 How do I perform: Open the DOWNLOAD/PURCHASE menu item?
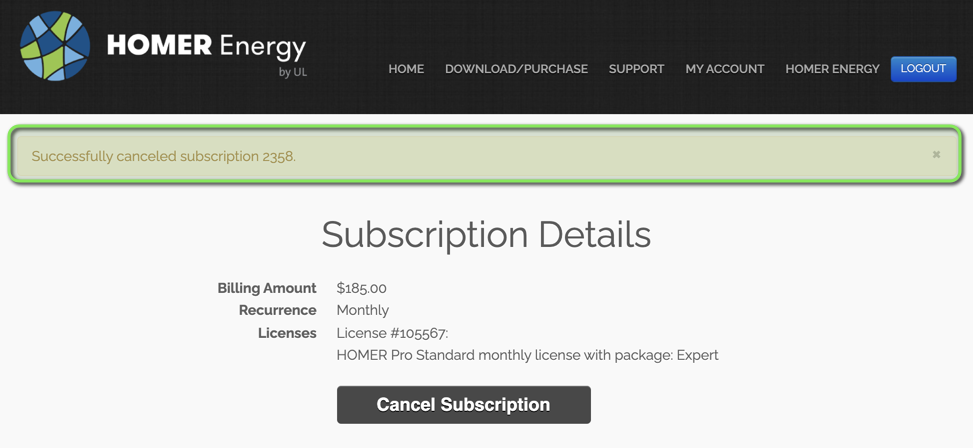tap(516, 69)
